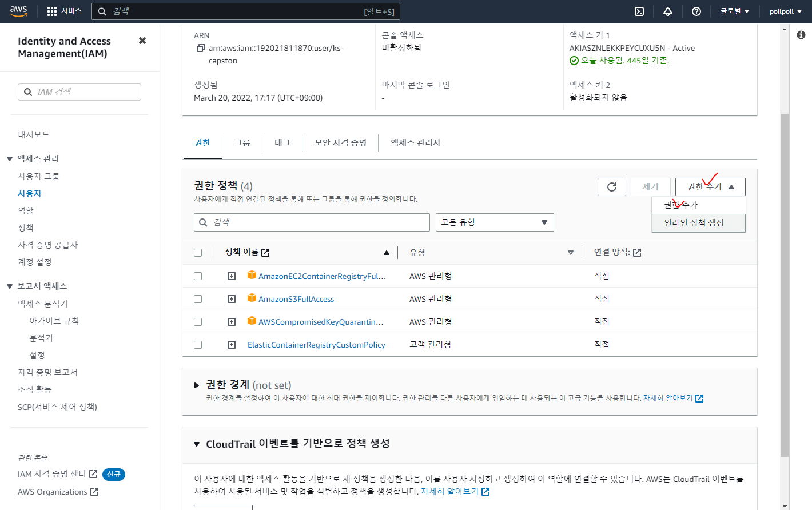This screenshot has width=812, height=510.
Task: Open 자격 증명 공급자 in the sidebar
Action: point(48,245)
